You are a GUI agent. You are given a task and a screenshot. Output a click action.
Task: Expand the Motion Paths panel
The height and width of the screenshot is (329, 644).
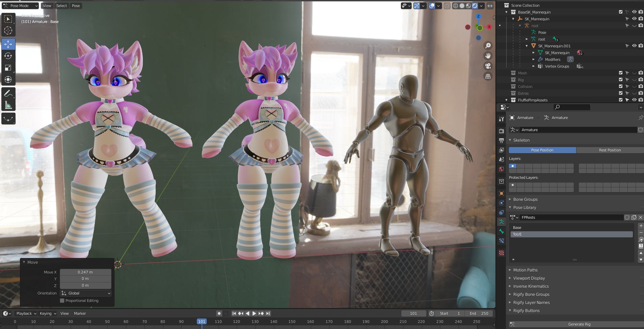click(510, 270)
